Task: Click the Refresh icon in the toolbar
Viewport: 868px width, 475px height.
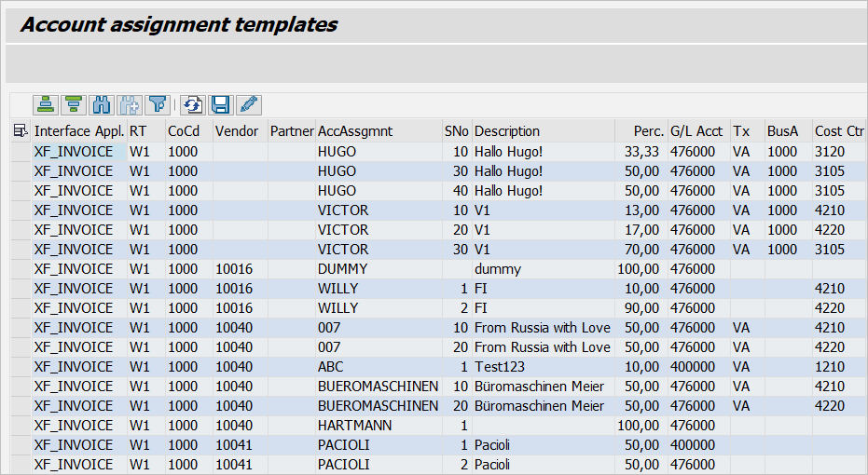Action: point(192,104)
